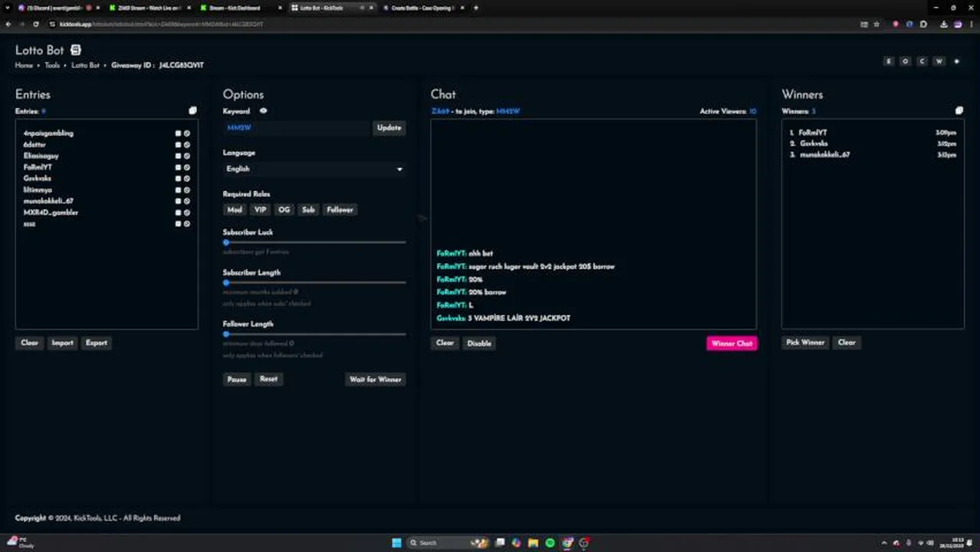
Task: Click the Reset button in Options
Action: [x=268, y=379]
